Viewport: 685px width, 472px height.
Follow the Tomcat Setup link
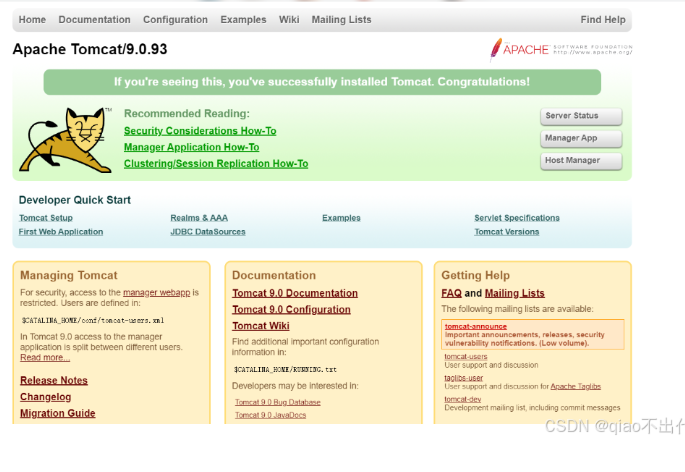point(46,218)
